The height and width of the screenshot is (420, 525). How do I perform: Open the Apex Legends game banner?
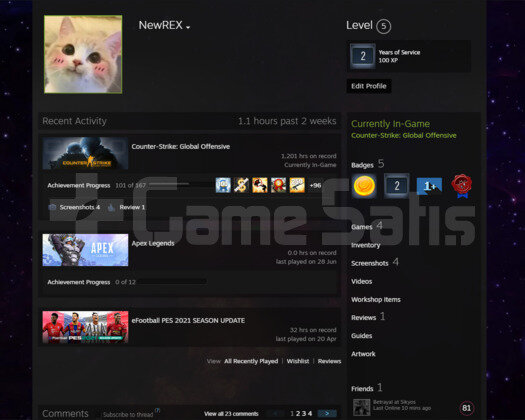coord(85,250)
